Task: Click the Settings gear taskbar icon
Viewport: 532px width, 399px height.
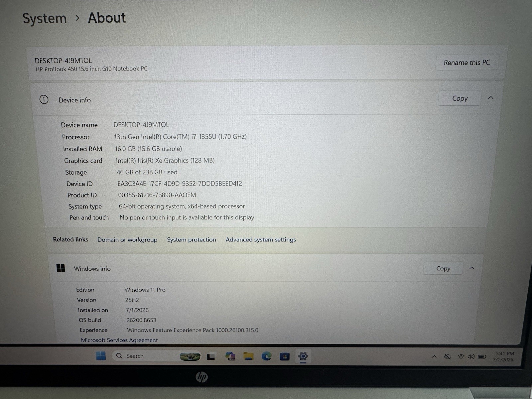Action: 303,356
